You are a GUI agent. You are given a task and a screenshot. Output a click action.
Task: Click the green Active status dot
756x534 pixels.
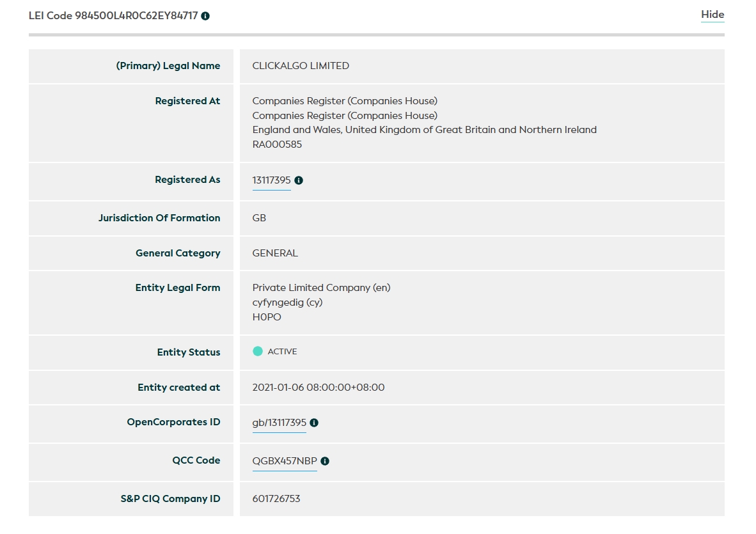(x=258, y=351)
